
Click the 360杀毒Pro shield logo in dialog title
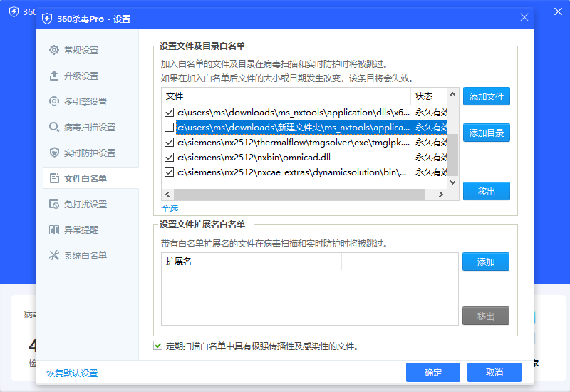47,19
